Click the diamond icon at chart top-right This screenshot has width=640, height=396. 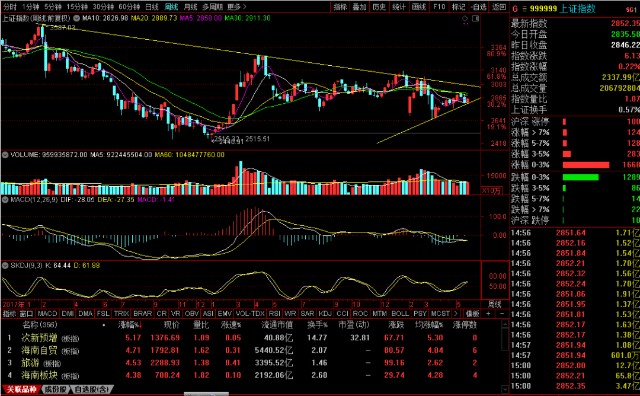465,18
